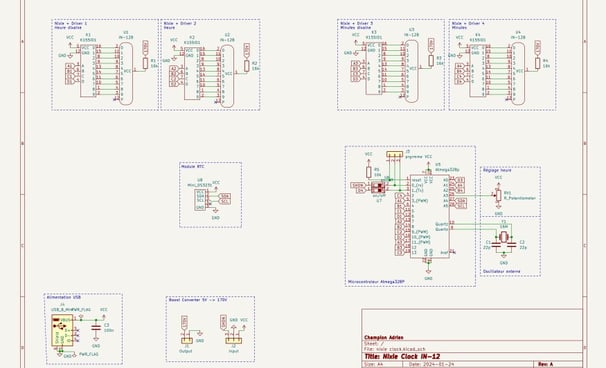Select the U1 IN-12B nixie tube
This screenshot has width=606, height=368.
[x=126, y=73]
